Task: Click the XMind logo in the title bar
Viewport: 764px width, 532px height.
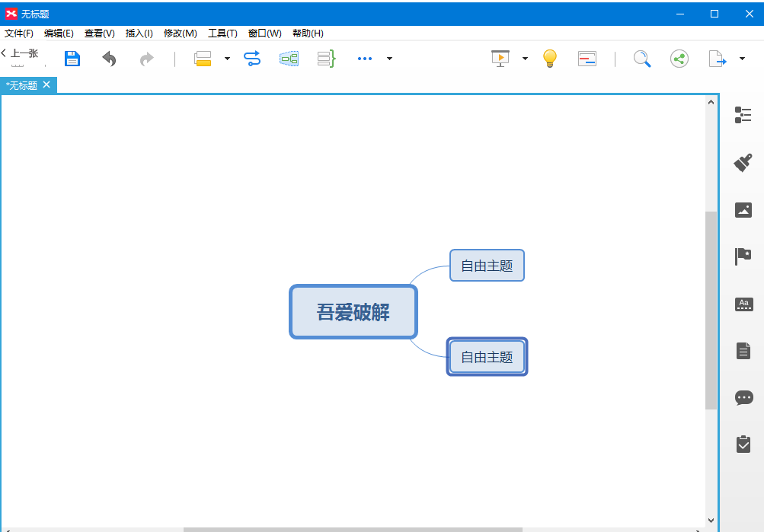Action: (x=11, y=14)
